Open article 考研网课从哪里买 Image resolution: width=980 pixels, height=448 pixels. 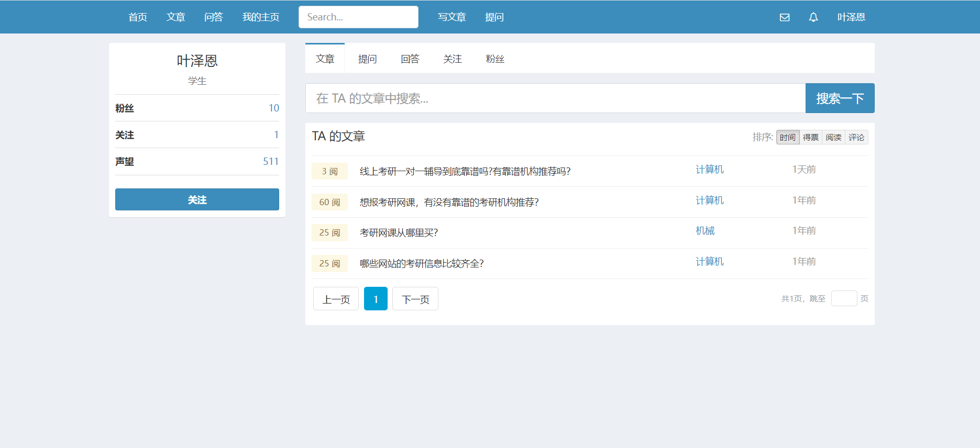tap(399, 232)
